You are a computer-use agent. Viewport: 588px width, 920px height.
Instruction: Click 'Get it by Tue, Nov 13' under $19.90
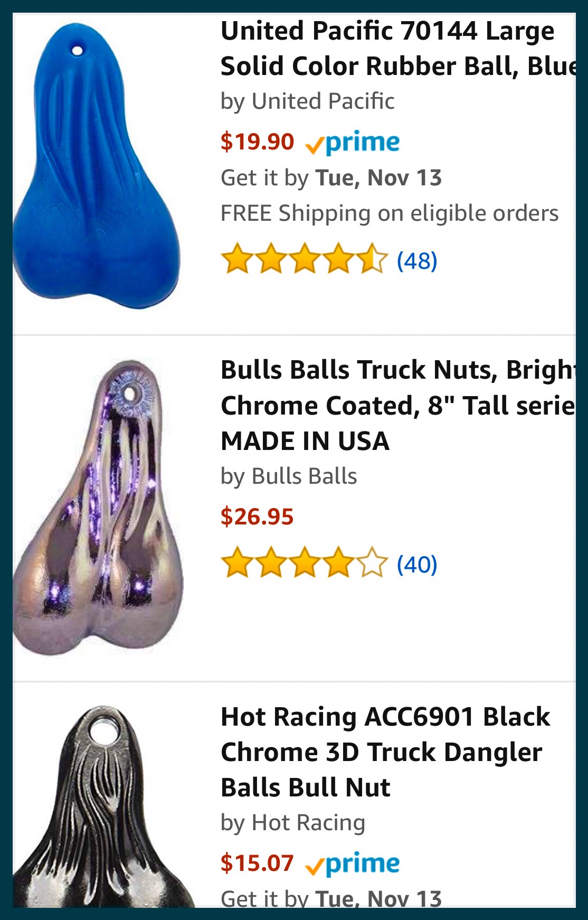[331, 178]
